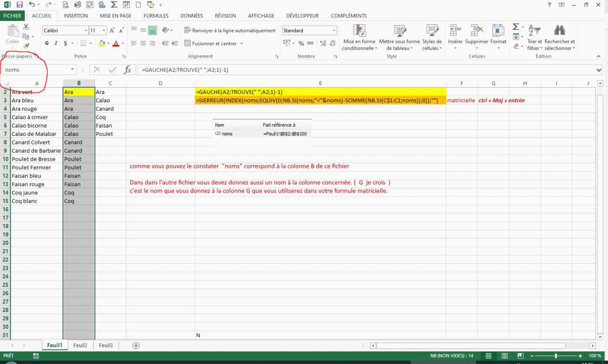This screenshot has width=608, height=364.
Task: Click the Insert Function fx icon
Action: coord(127,70)
